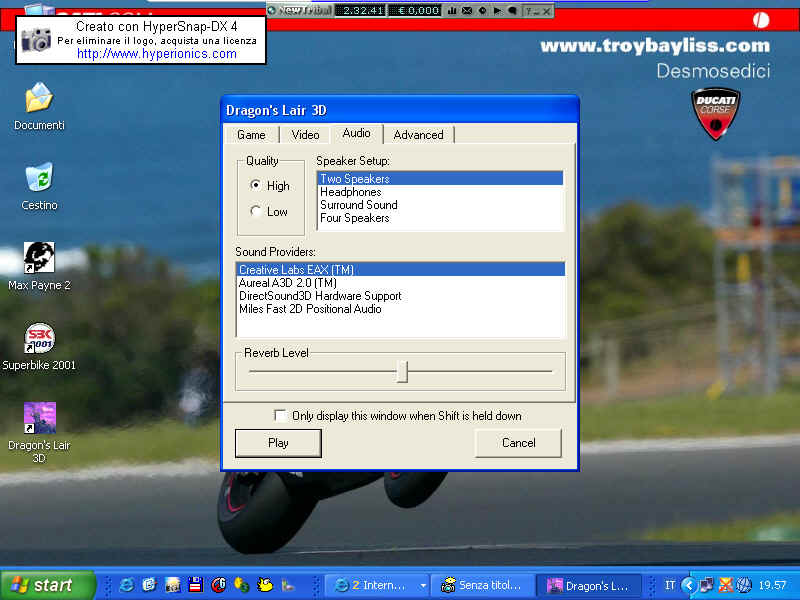Click the Internet Explorer quick launch icon
The height and width of the screenshot is (600, 800).
(127, 585)
